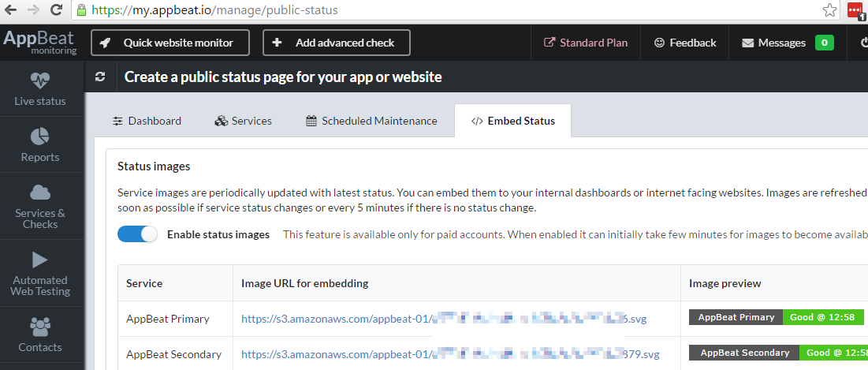Open AppBeat Primary image URL link
Viewport: 868px width, 370px height.
[x=444, y=319]
